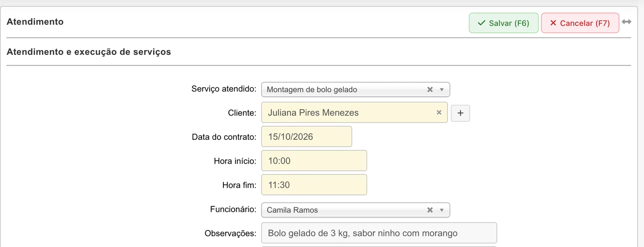Click the Data do contrato label
The image size is (644, 247).
[x=224, y=137]
